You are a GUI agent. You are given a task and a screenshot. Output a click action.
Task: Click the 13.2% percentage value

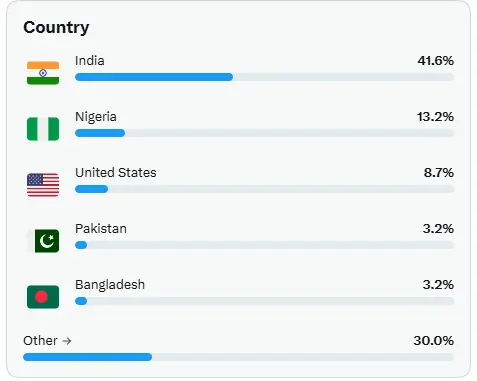pos(435,117)
